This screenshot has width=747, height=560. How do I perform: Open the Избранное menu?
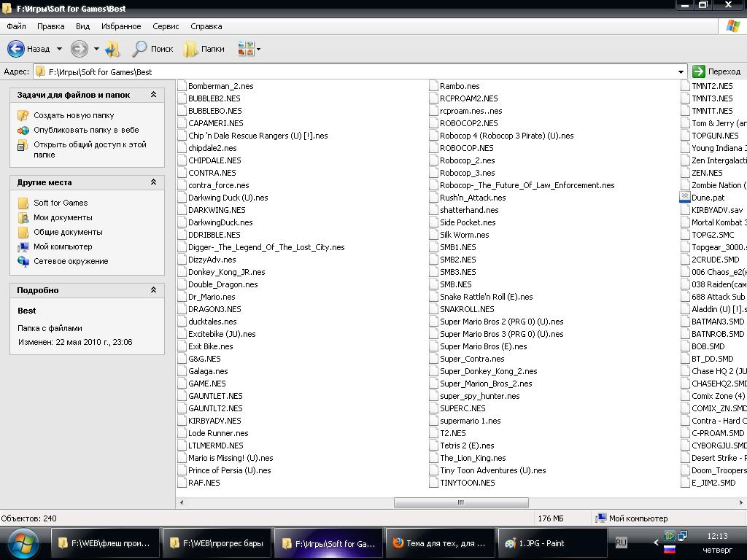point(121,26)
